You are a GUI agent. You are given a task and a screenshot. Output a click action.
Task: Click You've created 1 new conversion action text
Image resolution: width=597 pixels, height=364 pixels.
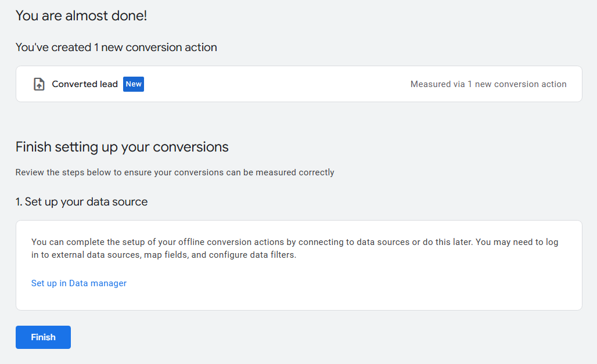tap(116, 47)
